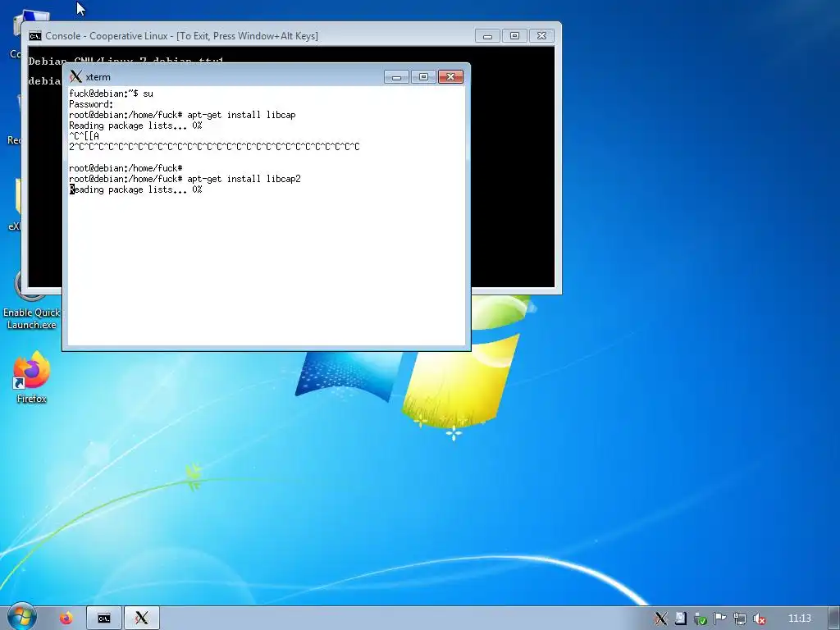Click the first 'apt-get install libcap' line
Screen dimensions: 840x630
click(x=182, y=115)
